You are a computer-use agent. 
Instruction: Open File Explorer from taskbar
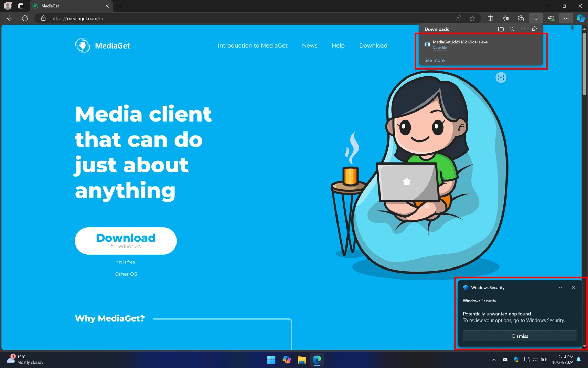coord(302,360)
